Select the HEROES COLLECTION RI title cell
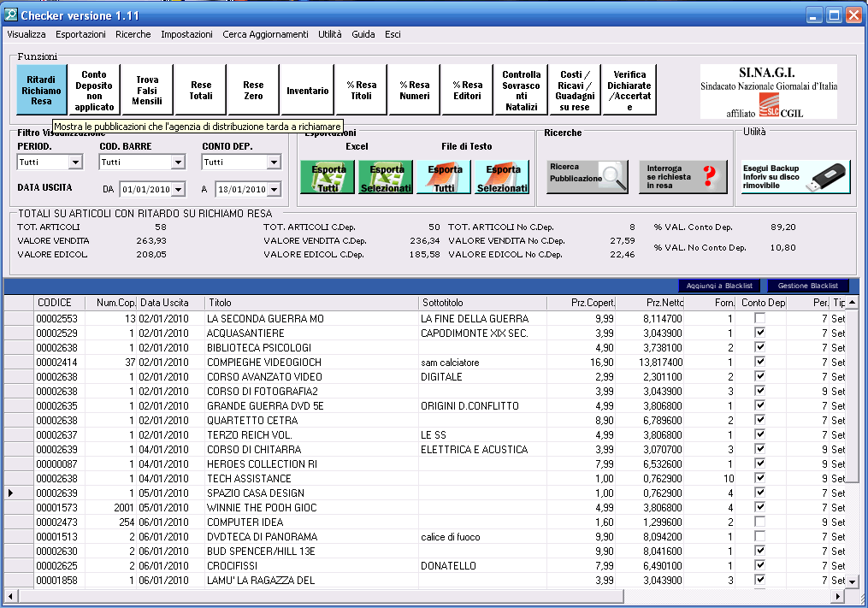The image size is (868, 608). (311, 464)
